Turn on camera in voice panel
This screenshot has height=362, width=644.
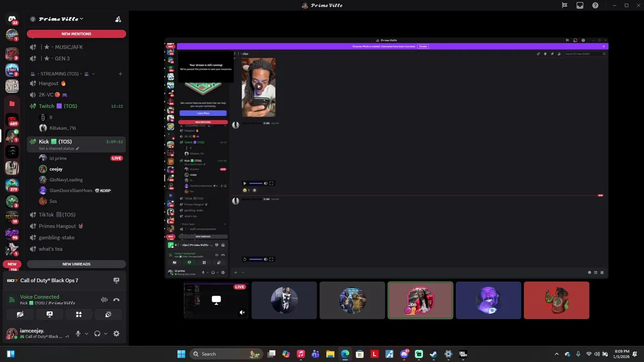(20, 314)
